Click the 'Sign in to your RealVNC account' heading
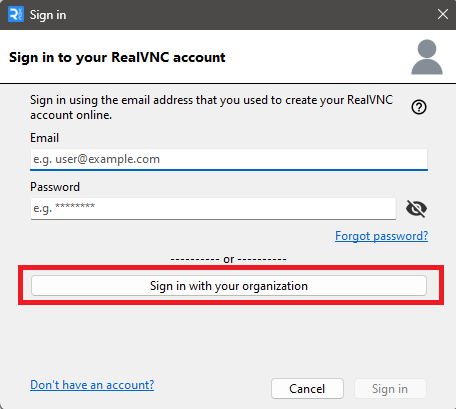This screenshot has width=456, height=409. (x=117, y=57)
